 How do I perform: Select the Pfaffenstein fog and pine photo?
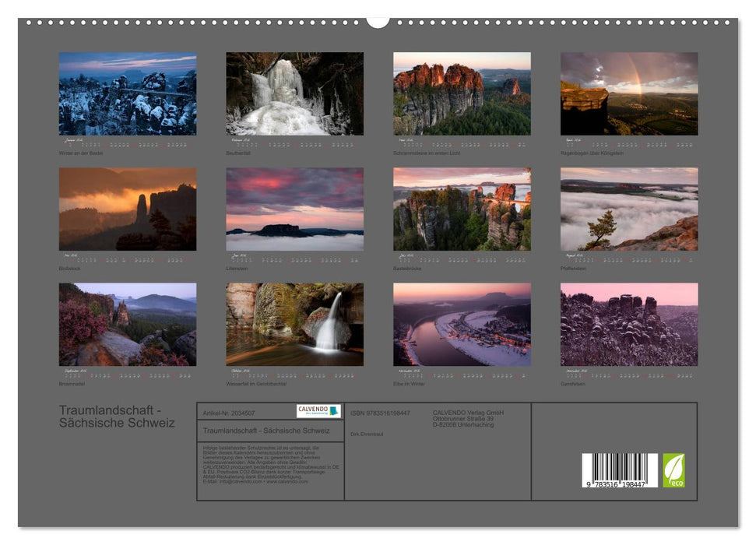pos(629,209)
